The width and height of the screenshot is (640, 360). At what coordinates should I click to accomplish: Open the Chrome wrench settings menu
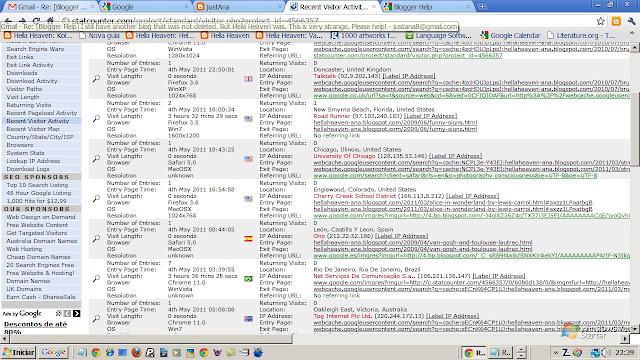tap(631, 21)
